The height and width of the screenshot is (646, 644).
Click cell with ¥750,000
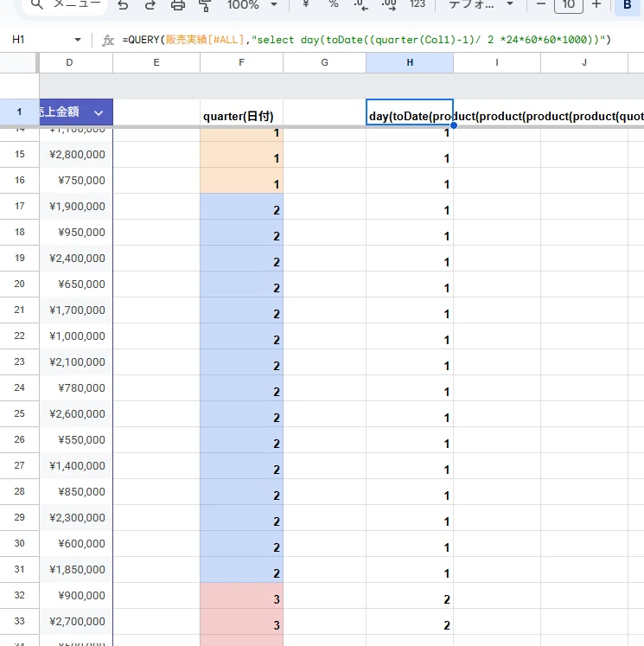[76, 181]
